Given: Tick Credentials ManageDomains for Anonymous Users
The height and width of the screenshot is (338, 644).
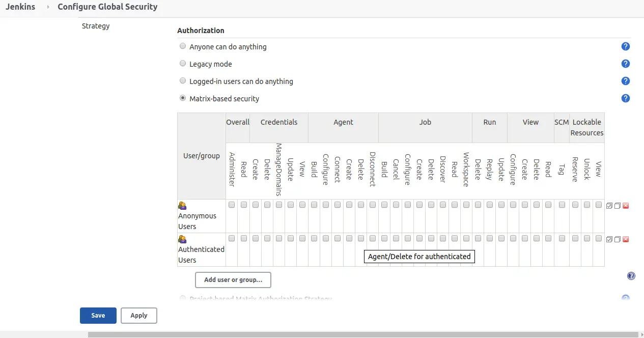Looking at the screenshot, I should 279,205.
